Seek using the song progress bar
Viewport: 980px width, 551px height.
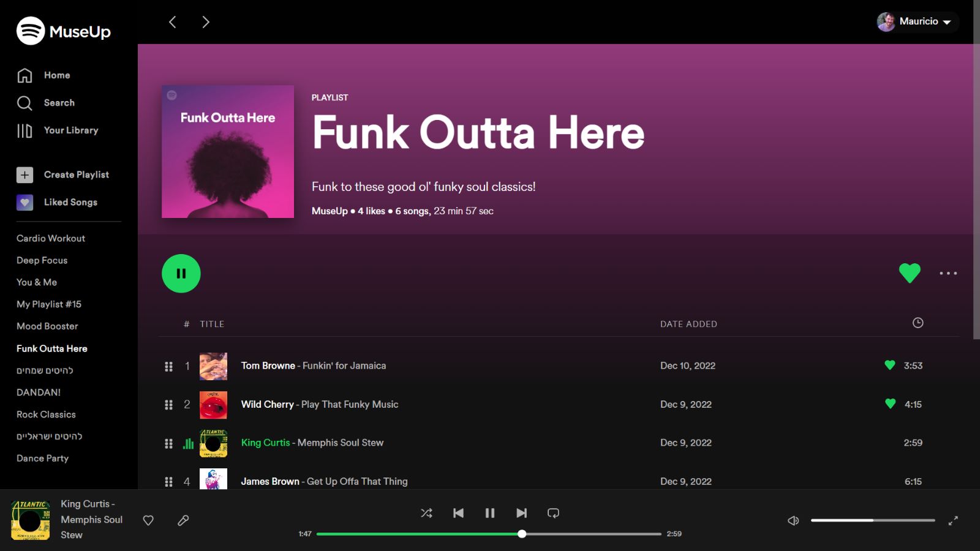pyautogui.click(x=489, y=534)
